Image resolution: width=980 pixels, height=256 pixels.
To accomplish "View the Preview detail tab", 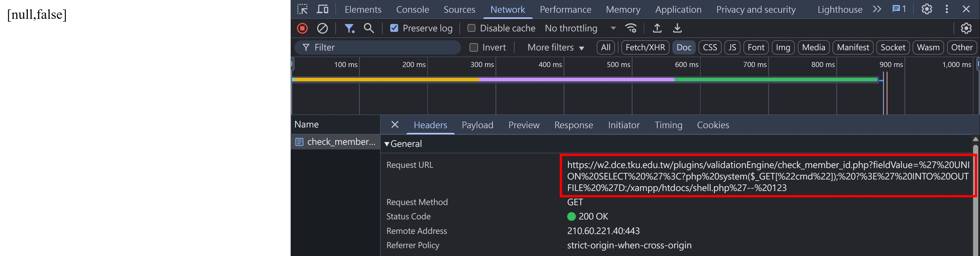I will [x=524, y=125].
